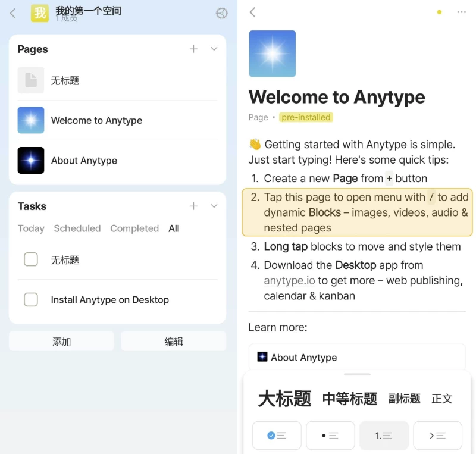Image resolution: width=476 pixels, height=454 pixels.
Task: Switch to the Completed tasks tab
Action: [134, 228]
